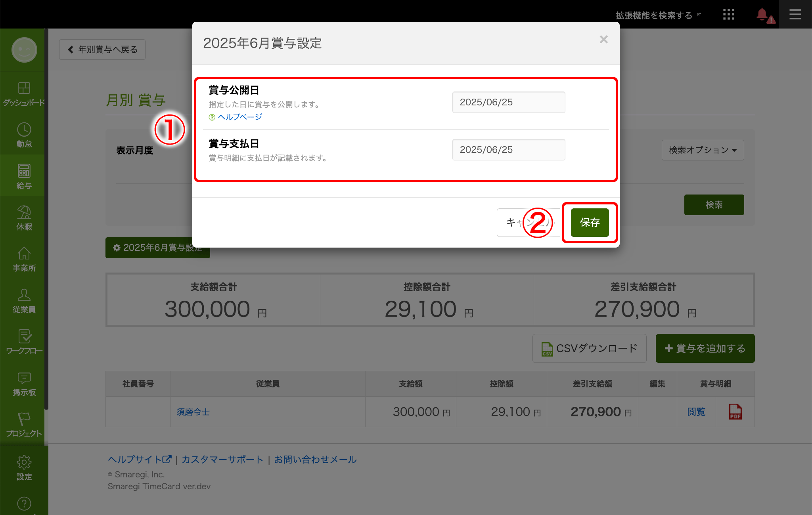Open the 従業員 person icon

click(24, 295)
